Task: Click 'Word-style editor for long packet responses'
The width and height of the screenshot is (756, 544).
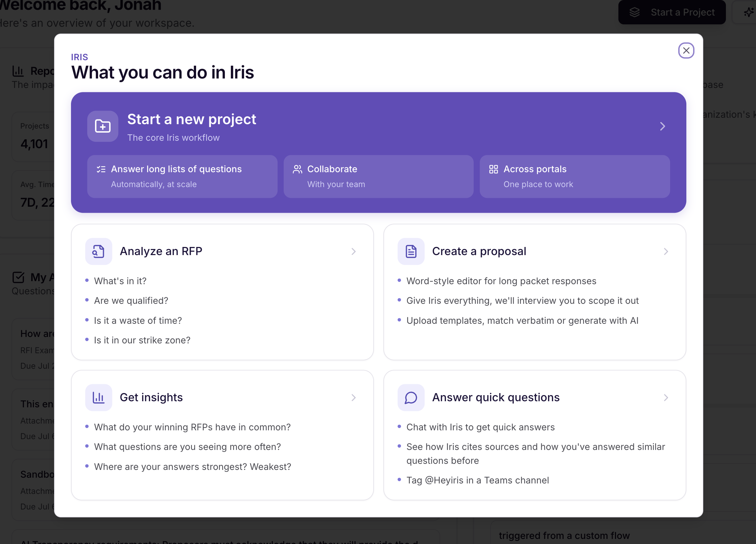Action: click(501, 281)
